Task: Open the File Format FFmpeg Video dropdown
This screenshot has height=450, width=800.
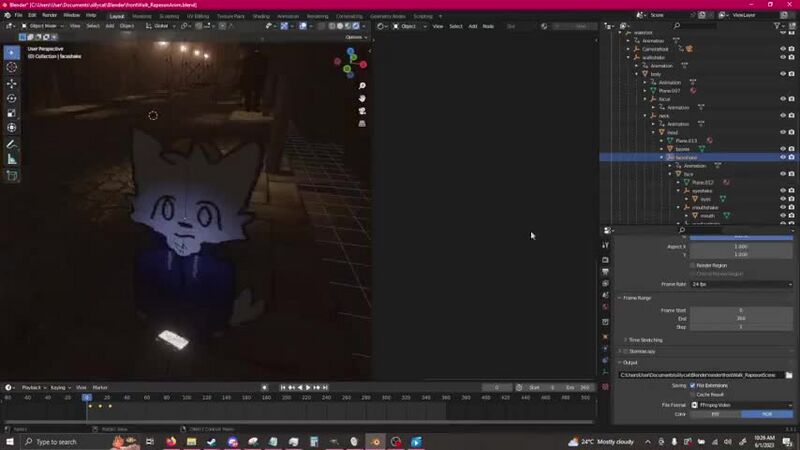Action: pos(740,405)
